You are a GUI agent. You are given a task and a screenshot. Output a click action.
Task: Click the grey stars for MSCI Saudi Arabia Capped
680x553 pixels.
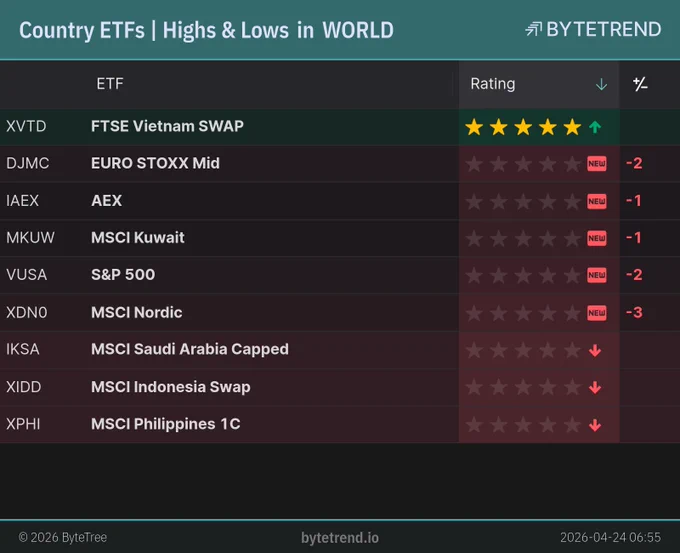tap(523, 350)
